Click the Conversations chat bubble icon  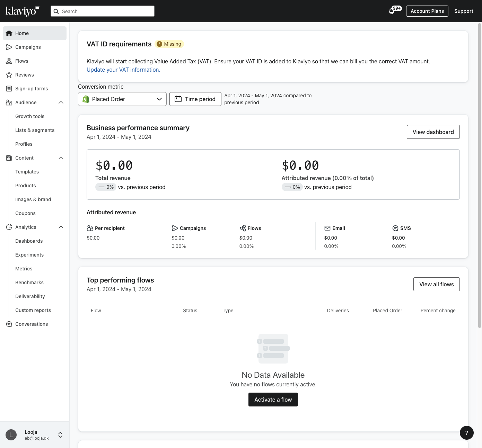tap(9, 324)
